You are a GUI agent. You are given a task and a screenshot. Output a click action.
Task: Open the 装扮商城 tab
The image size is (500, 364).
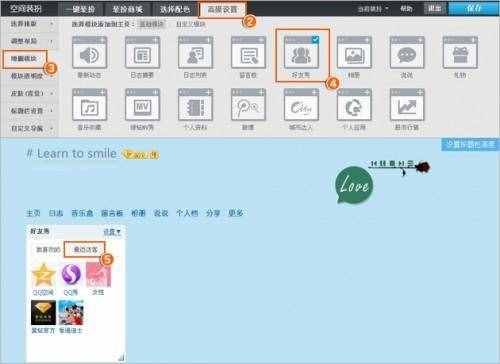[128, 9]
